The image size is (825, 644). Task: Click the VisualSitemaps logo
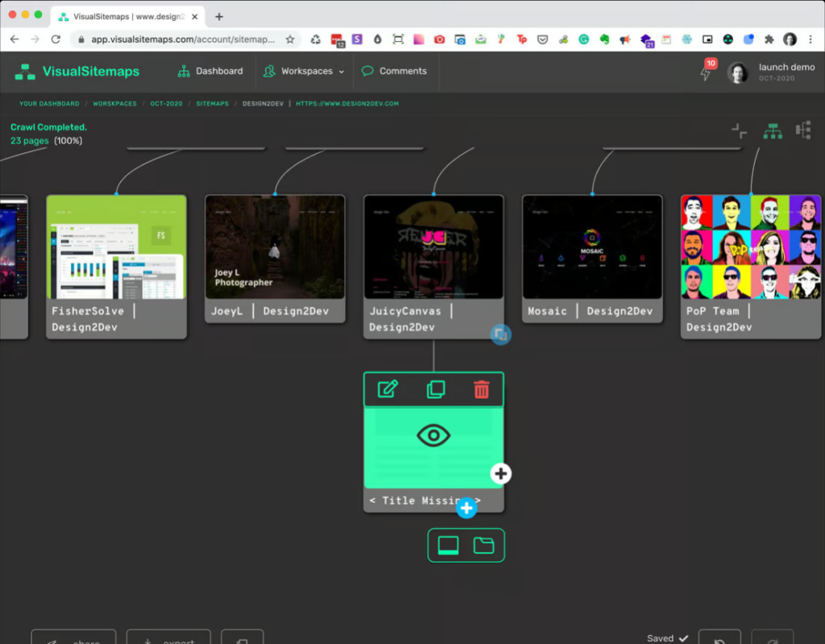[x=77, y=71]
